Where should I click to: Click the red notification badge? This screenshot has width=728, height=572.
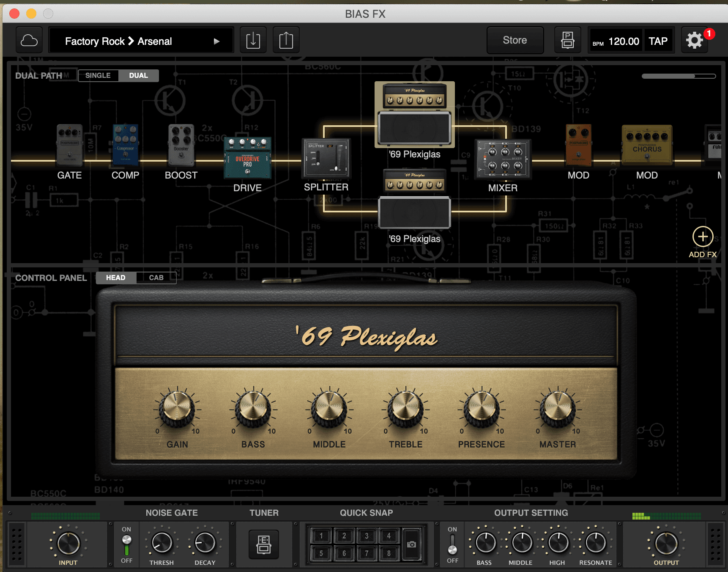[709, 33]
